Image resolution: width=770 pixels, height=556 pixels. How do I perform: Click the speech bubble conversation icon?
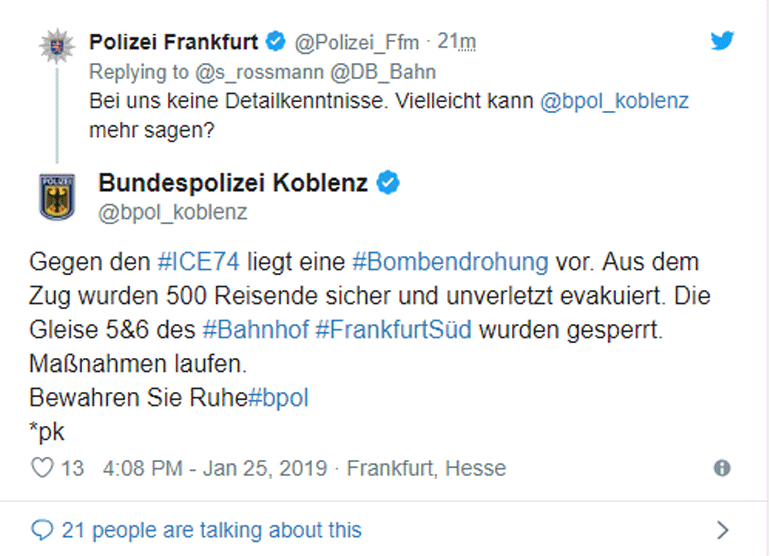click(x=42, y=529)
